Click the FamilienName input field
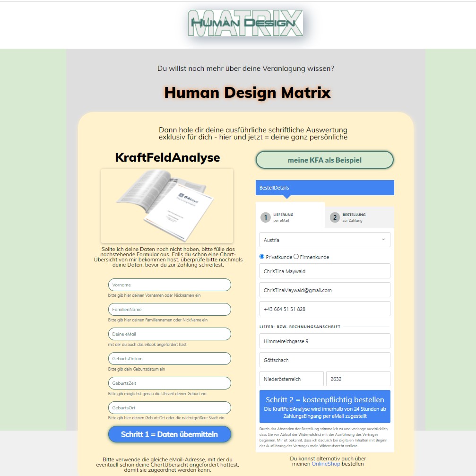This screenshot has width=476, height=476. pos(169,310)
